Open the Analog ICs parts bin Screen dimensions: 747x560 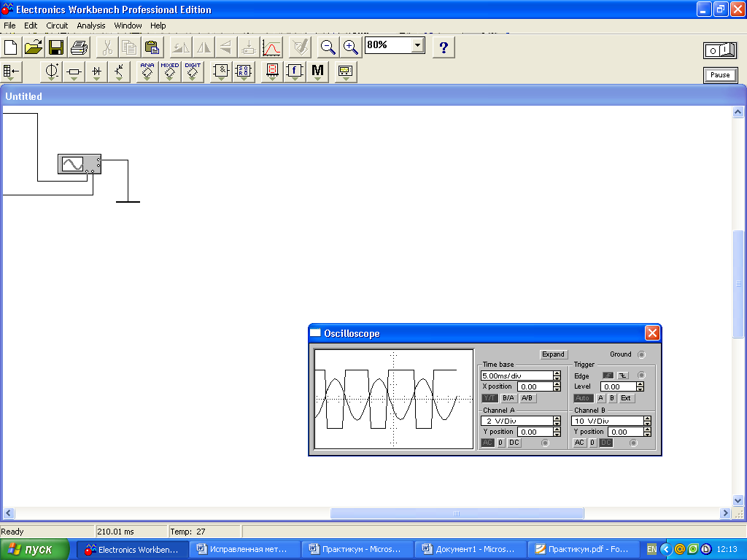[147, 71]
